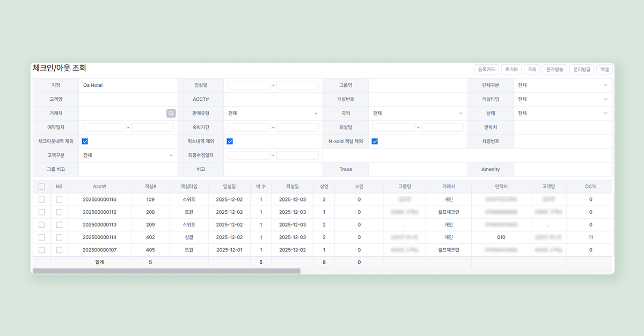
Task: Uncheck the N-sold 객실 제외 checkbox
Action: click(375, 141)
